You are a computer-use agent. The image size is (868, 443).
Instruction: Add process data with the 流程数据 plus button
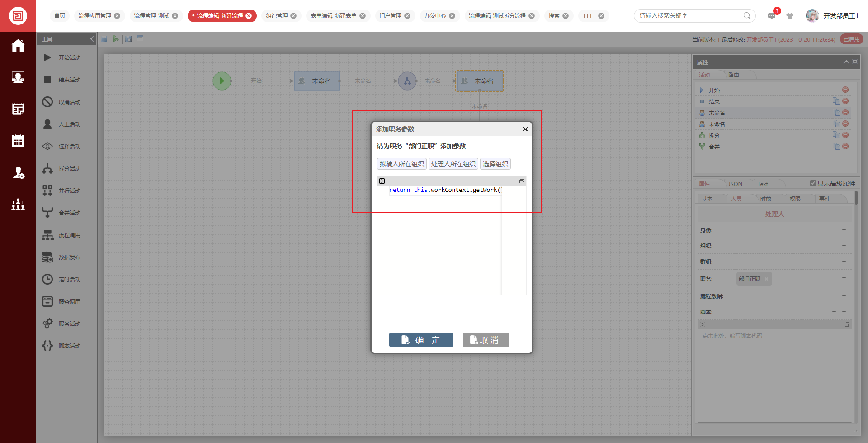pos(844,296)
